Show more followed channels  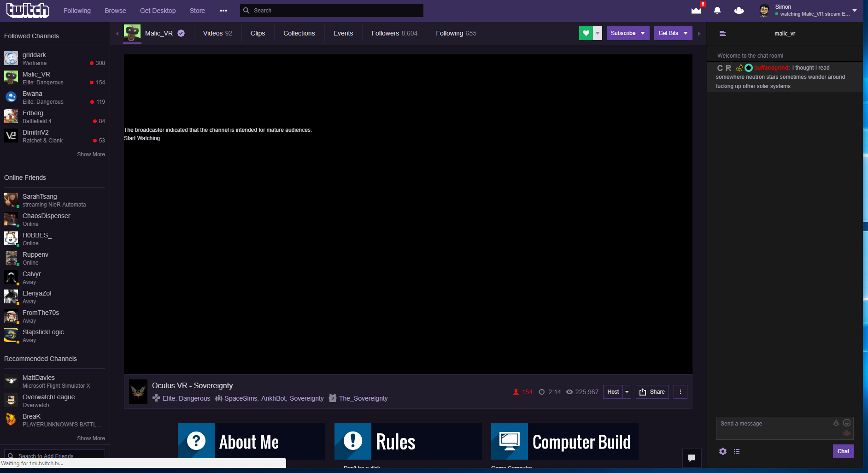point(91,154)
